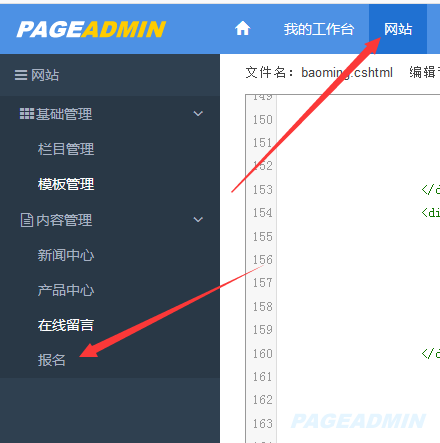Click the grid icon next to 基础管理
This screenshot has width=440, height=443.
pyautogui.click(x=27, y=114)
